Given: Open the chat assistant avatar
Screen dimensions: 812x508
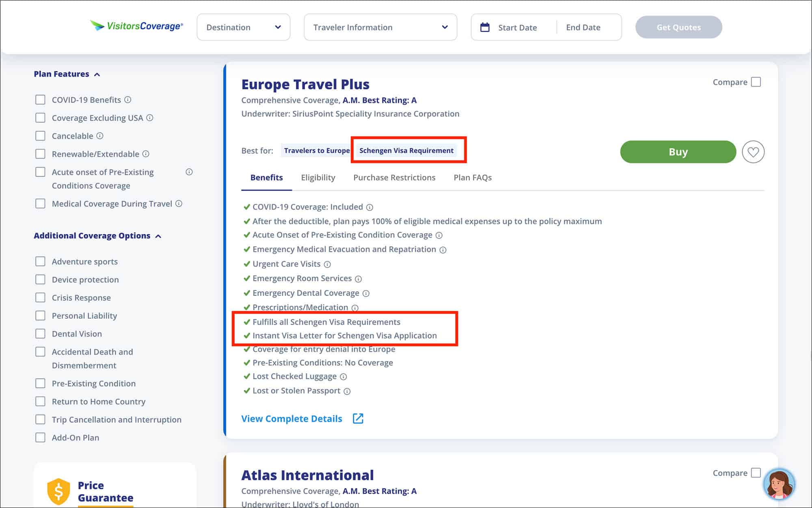Looking at the screenshot, I should (x=780, y=484).
